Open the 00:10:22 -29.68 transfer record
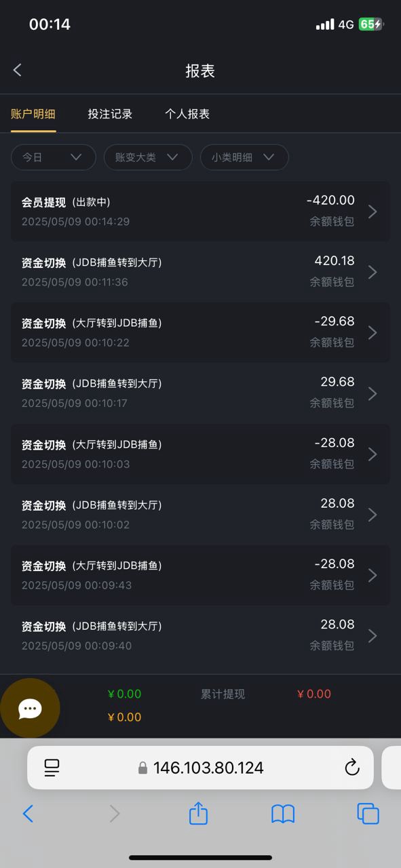 click(x=200, y=332)
